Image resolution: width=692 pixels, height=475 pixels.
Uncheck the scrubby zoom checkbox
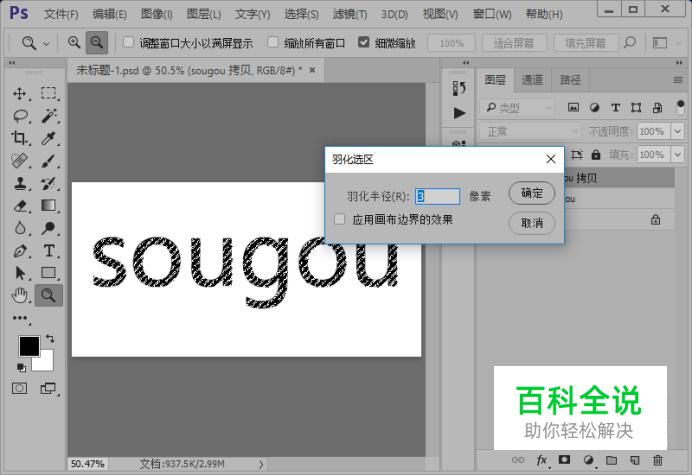pos(364,42)
